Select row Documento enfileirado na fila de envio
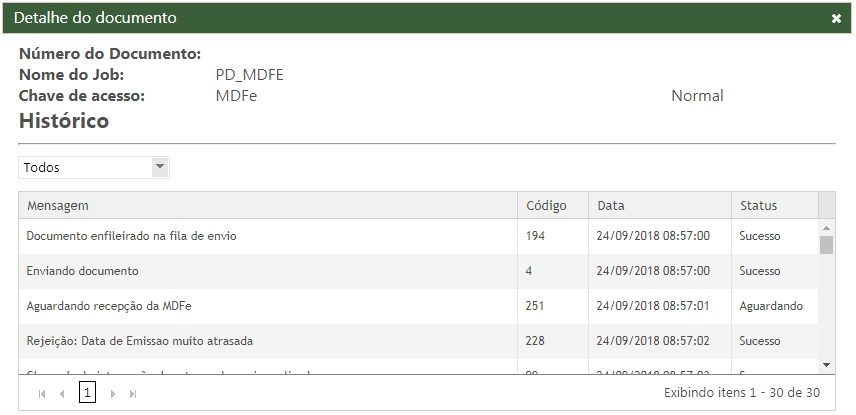The image size is (856, 415). pos(131,237)
